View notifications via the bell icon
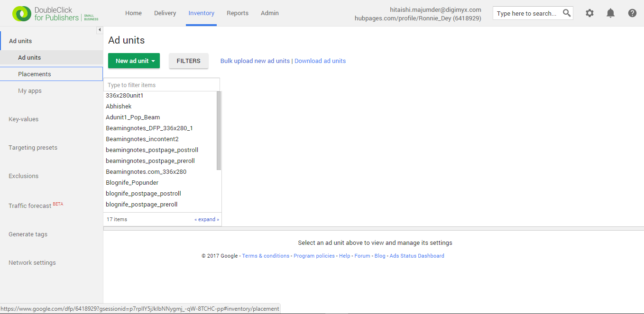 point(610,13)
